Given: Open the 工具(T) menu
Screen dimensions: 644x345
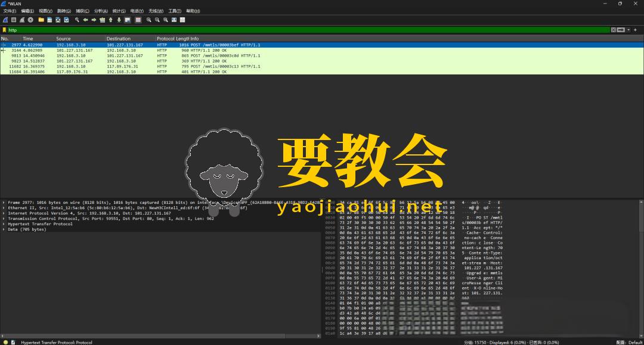Looking at the screenshot, I should click(175, 11).
